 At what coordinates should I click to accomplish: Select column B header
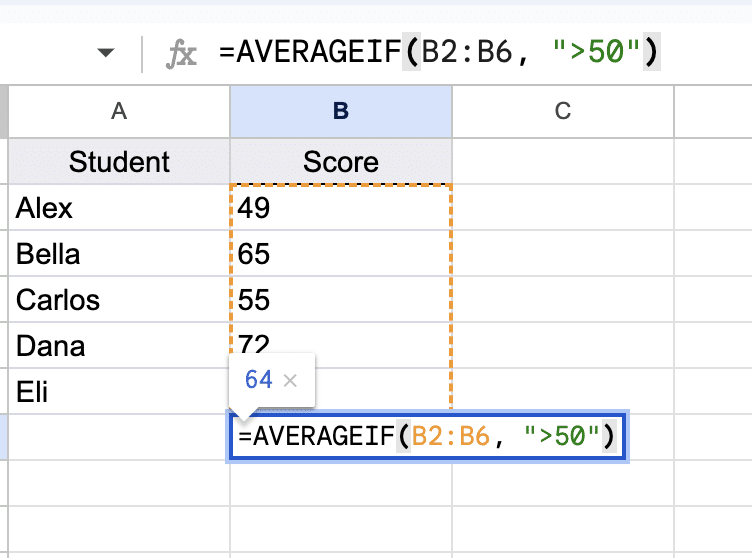(341, 111)
